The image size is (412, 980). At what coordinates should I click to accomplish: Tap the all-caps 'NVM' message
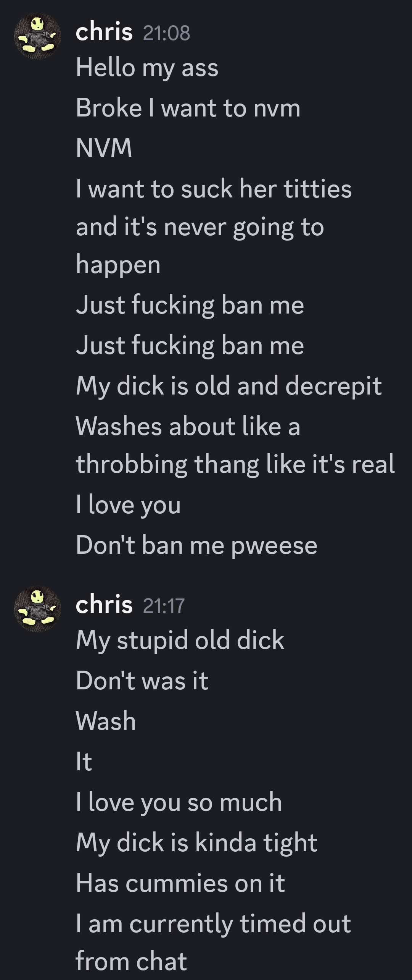[104, 148]
